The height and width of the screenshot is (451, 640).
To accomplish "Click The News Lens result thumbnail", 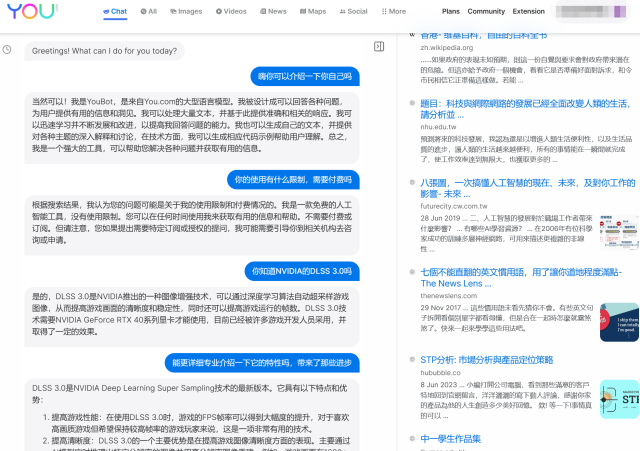I will 619,322.
